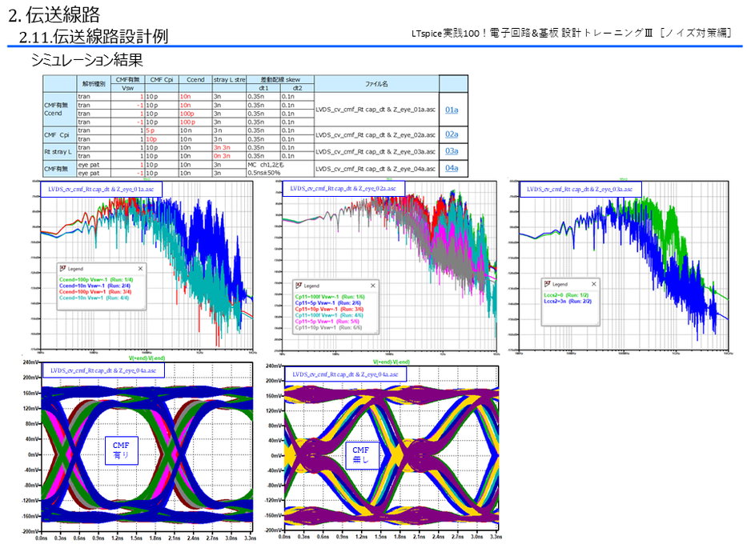Click the 差動配線 skew column header
747x560 pixels.
click(x=280, y=79)
